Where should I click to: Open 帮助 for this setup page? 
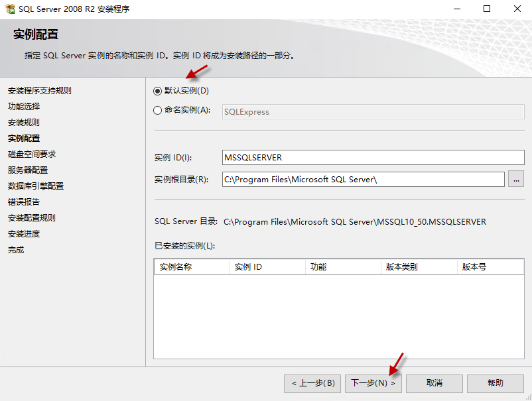tap(495, 383)
